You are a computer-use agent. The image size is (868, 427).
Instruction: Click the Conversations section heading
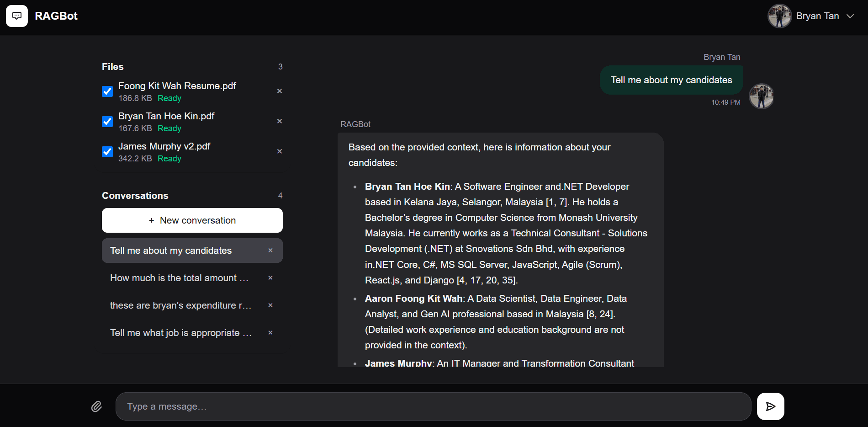pos(135,196)
